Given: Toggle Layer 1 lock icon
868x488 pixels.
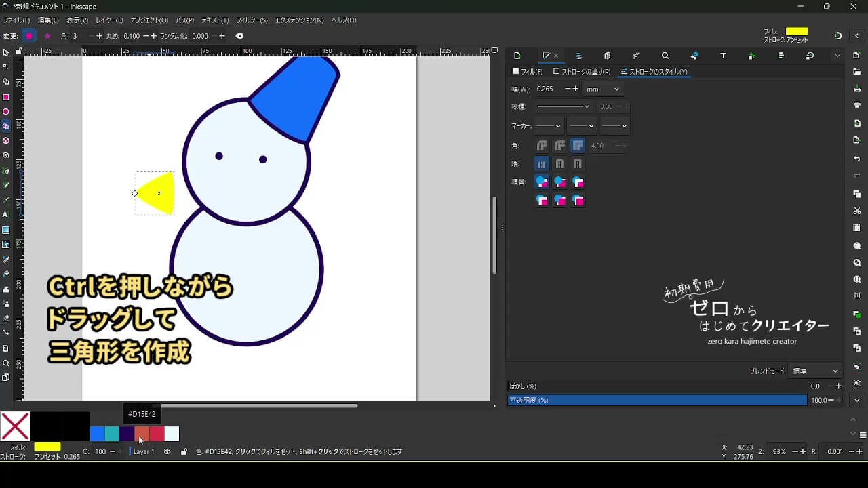Looking at the screenshot, I should (x=184, y=451).
